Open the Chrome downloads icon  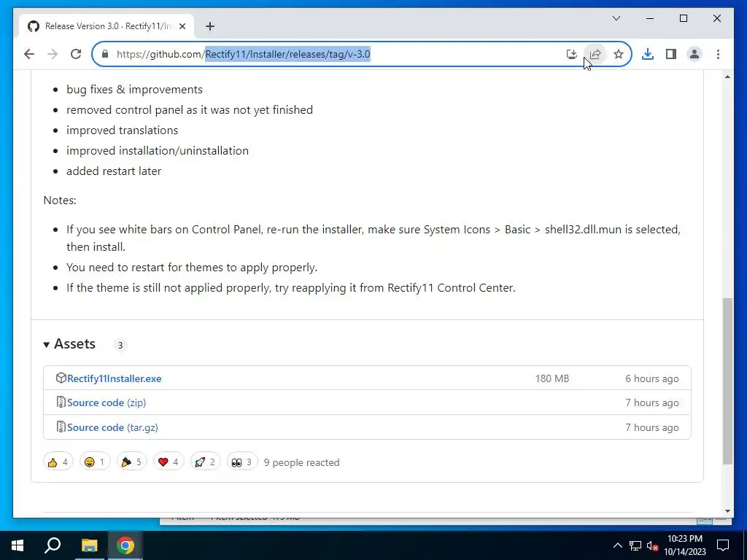tap(648, 54)
